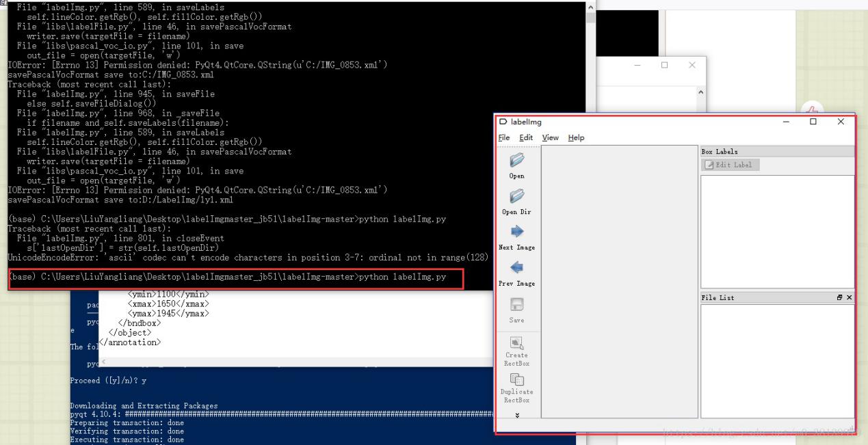The image size is (868, 445).
Task: Select the Create RectBox tool
Action: tap(517, 342)
